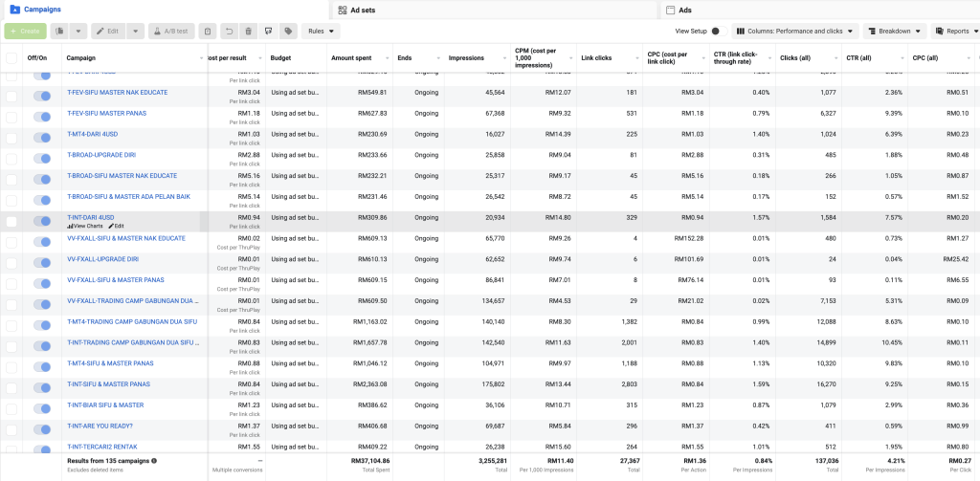980x481 pixels.
Task: Click the CPC value RM152.28
Action: [691, 238]
